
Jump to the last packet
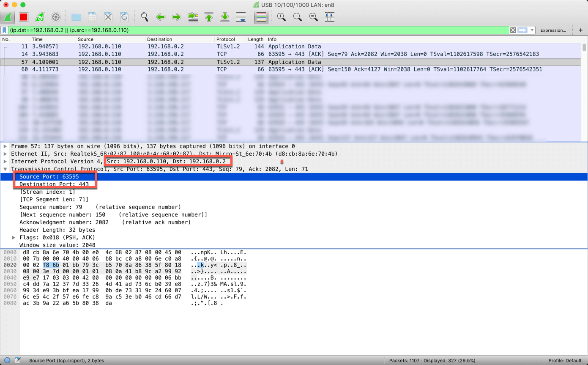(x=225, y=17)
